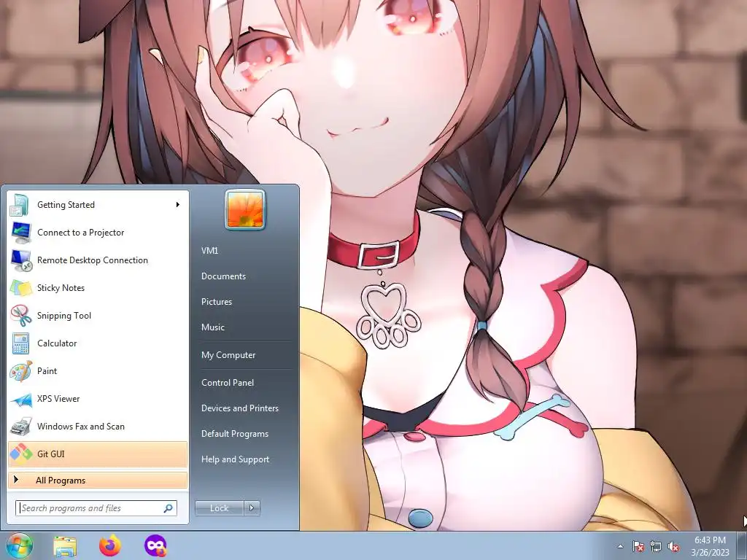The image size is (747, 560).
Task: Open the purple mask app on taskbar
Action: [x=155, y=545]
